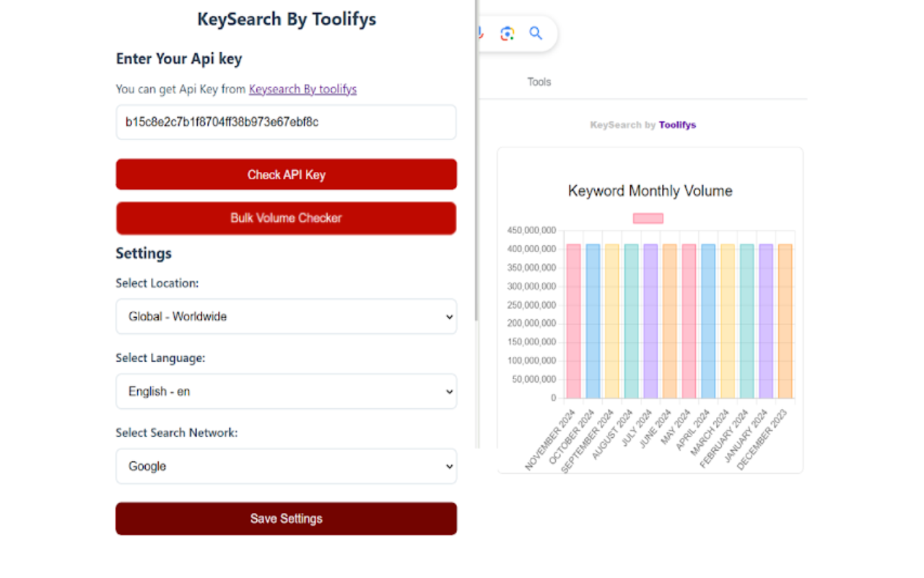Screen dimensions: 924x578
Task: Click the Settings heading text
Action: pyautogui.click(x=144, y=254)
